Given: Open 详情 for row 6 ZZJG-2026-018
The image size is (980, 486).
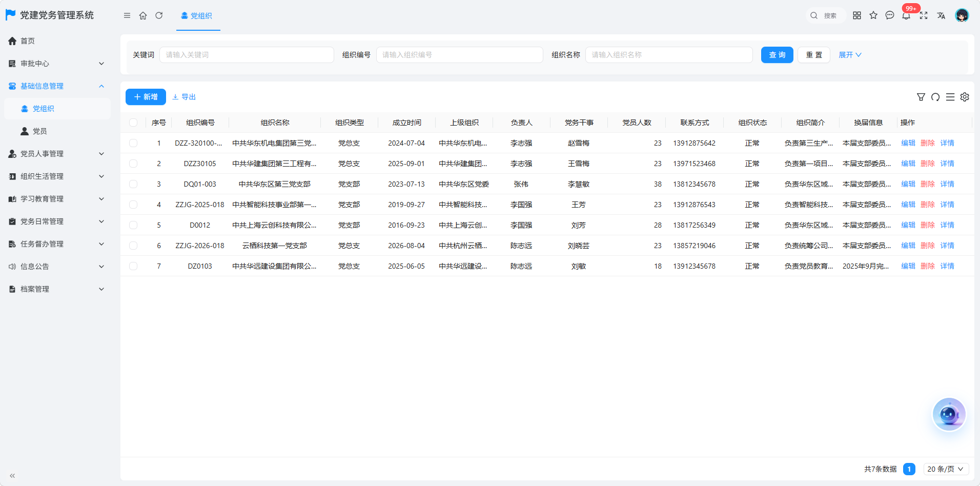Looking at the screenshot, I should tap(947, 246).
